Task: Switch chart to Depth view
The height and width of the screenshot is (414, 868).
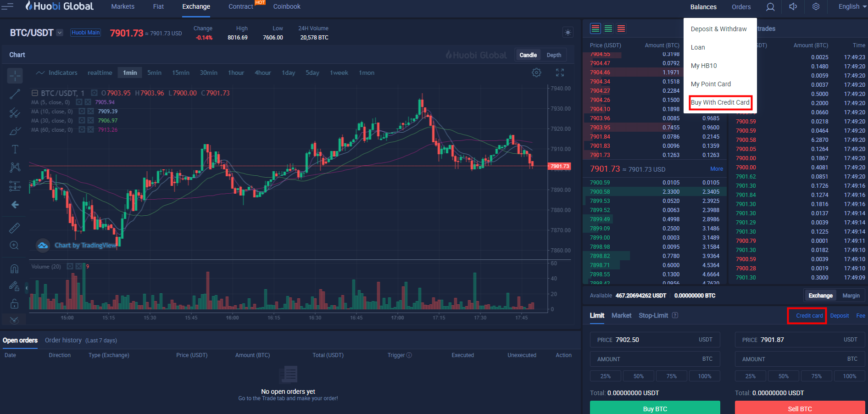Action: click(x=554, y=55)
